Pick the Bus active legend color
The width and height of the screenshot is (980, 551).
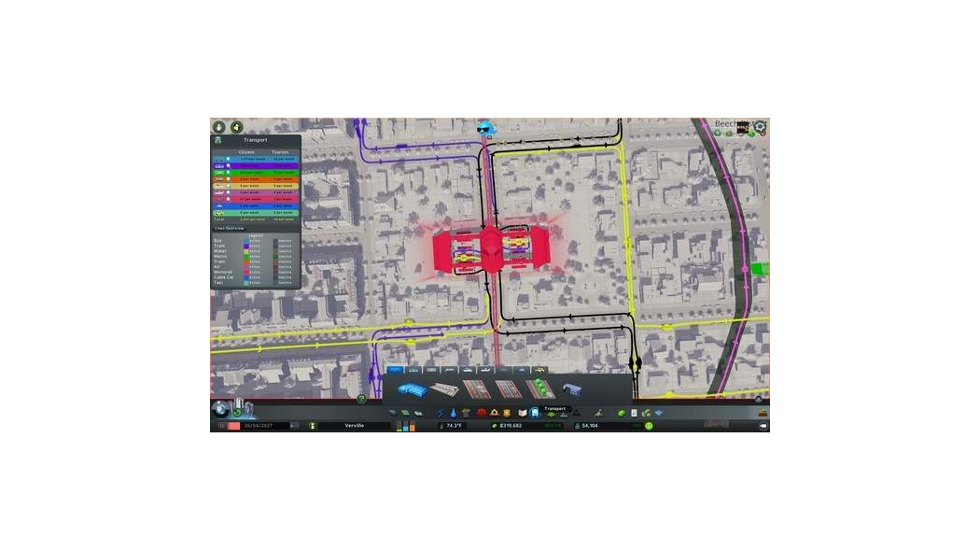[246, 241]
